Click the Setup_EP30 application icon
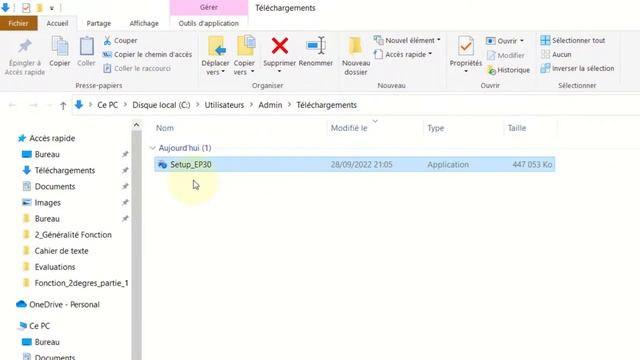 click(x=162, y=164)
